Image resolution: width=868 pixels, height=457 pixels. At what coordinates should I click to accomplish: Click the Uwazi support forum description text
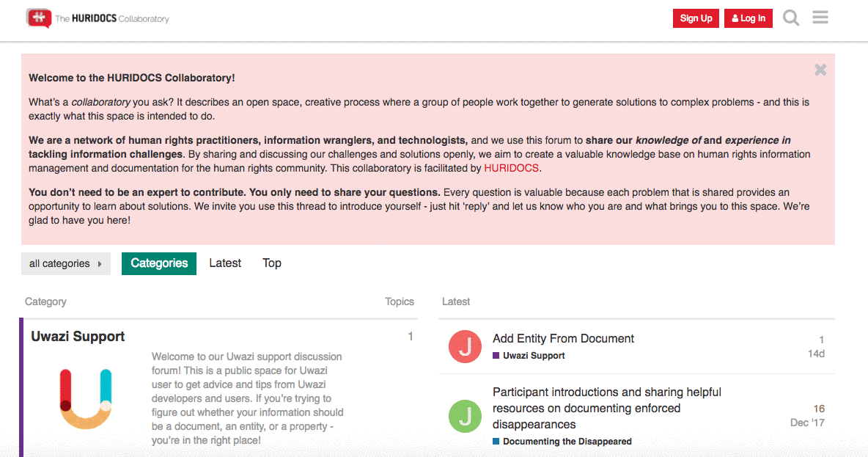click(x=248, y=398)
